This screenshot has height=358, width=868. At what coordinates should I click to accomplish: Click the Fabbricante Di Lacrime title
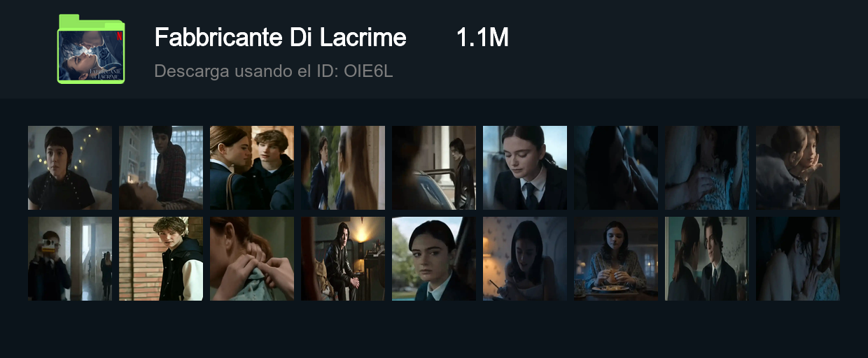(280, 38)
